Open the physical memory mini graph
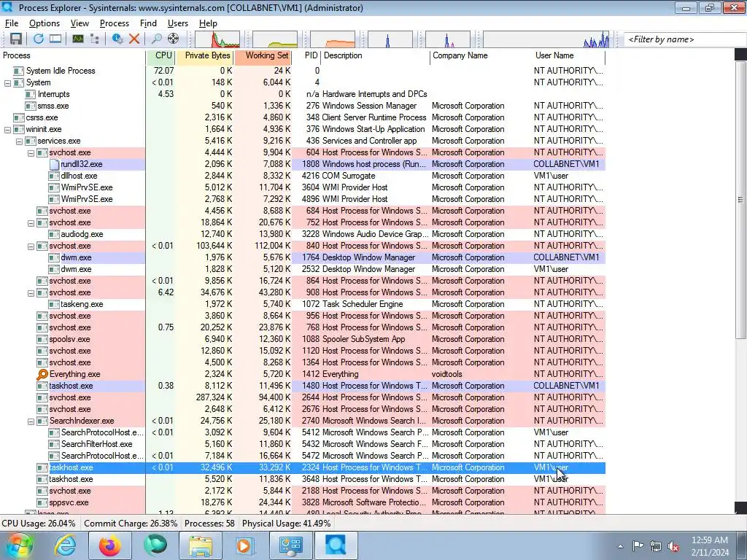The image size is (747, 560). tap(333, 39)
